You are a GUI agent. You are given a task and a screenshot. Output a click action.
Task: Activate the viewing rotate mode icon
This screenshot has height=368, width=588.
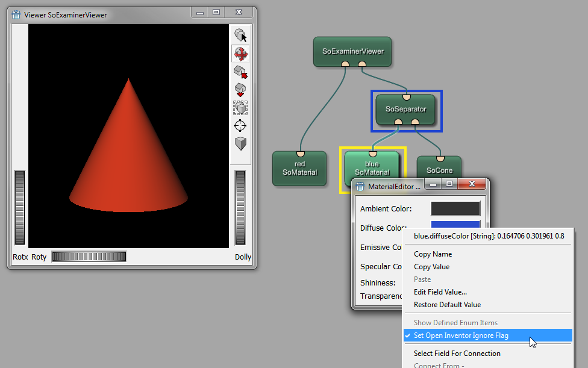tap(240, 54)
